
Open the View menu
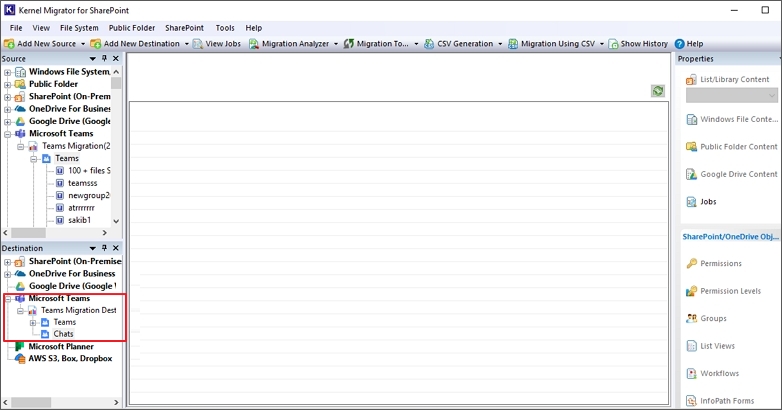point(41,28)
